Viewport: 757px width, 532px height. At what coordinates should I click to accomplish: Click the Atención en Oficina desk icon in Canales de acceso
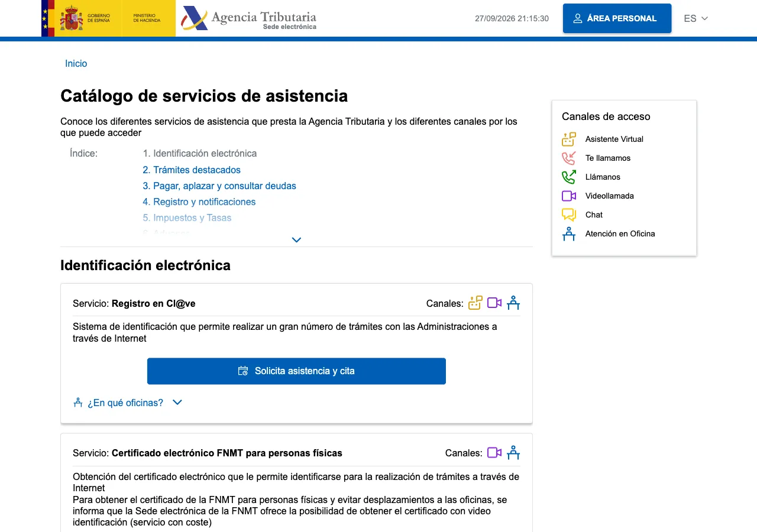tap(568, 234)
